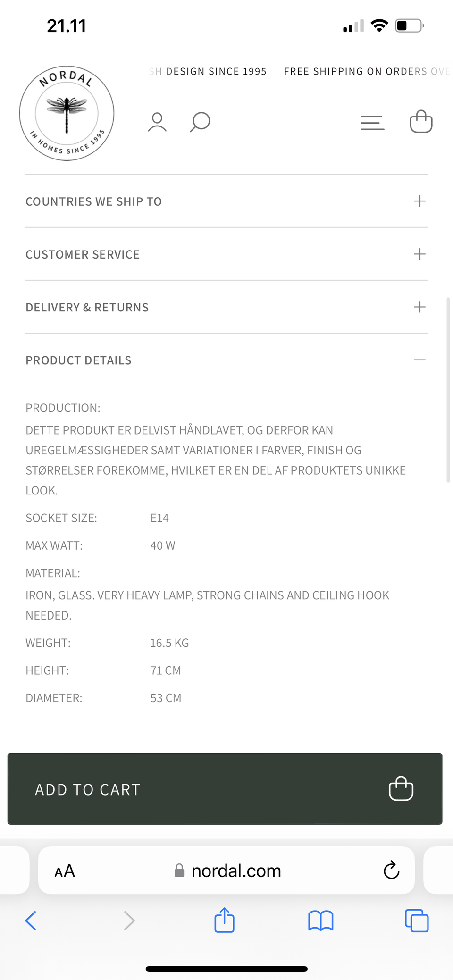Collapse the Product Details section
Screen dimensions: 453x980
419,360
